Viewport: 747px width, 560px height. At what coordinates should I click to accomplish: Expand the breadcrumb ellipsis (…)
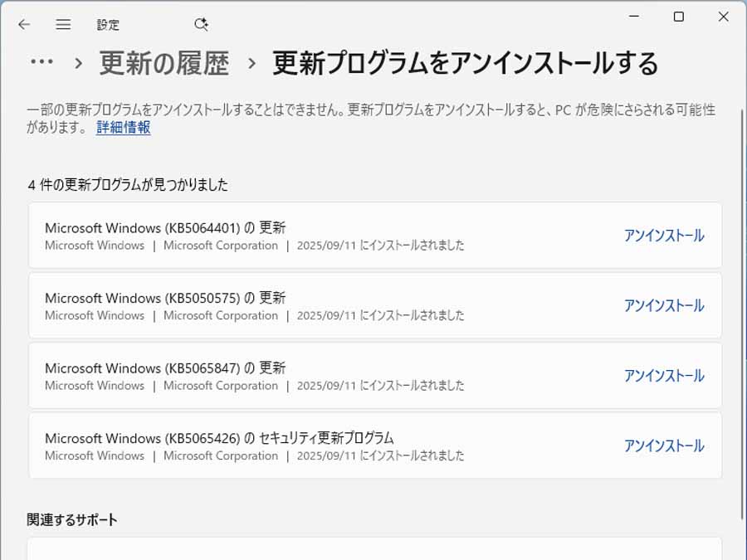(41, 62)
